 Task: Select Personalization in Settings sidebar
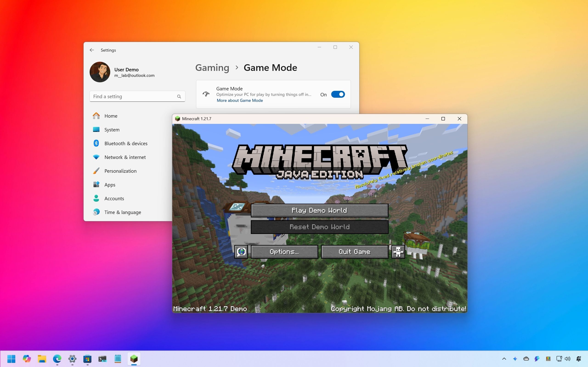point(120,171)
